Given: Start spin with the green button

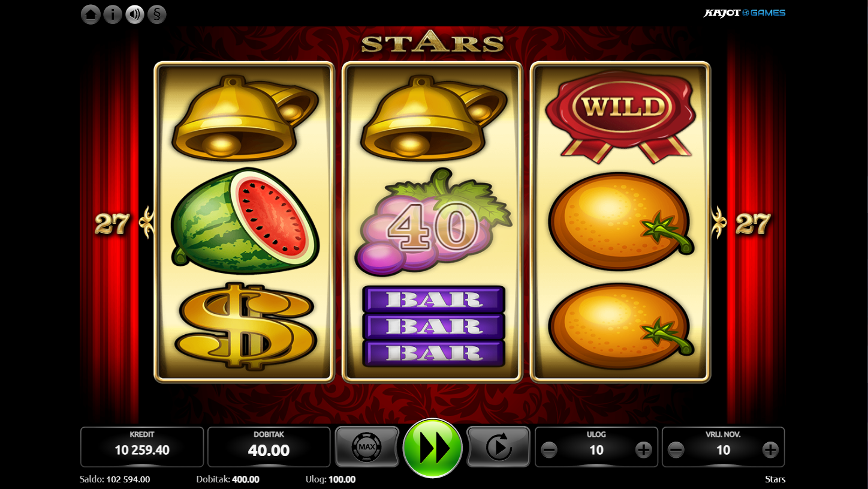Looking at the screenshot, I should (x=433, y=448).
